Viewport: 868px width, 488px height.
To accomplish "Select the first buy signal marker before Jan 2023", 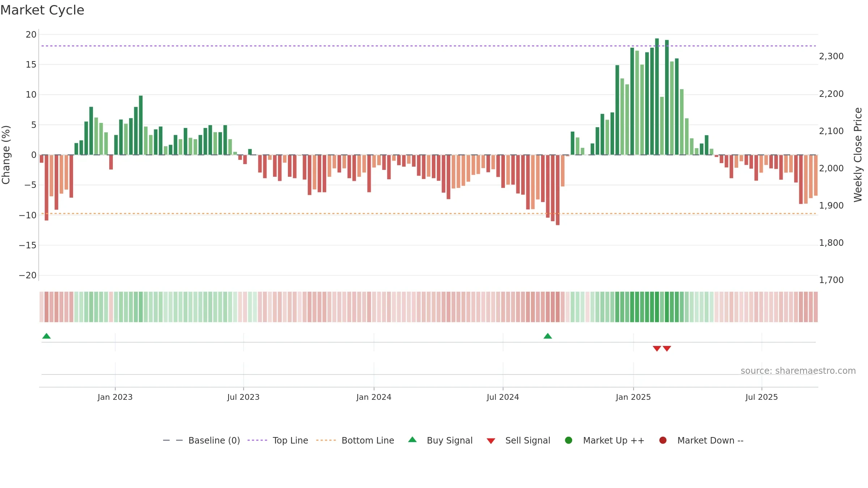I will (46, 336).
